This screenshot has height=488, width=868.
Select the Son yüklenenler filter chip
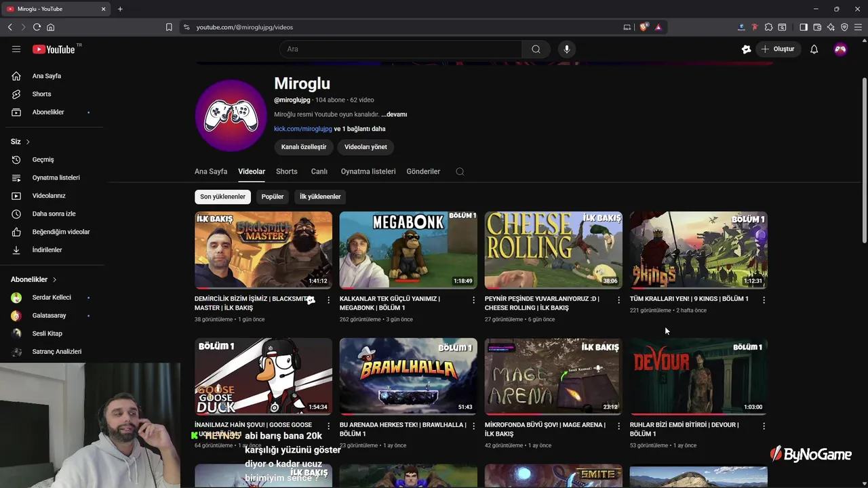click(x=222, y=197)
